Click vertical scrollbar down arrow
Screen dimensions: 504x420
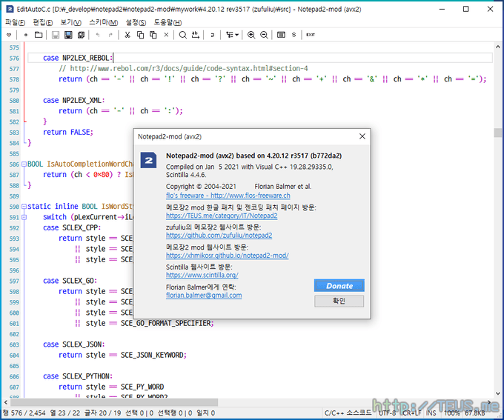497,393
